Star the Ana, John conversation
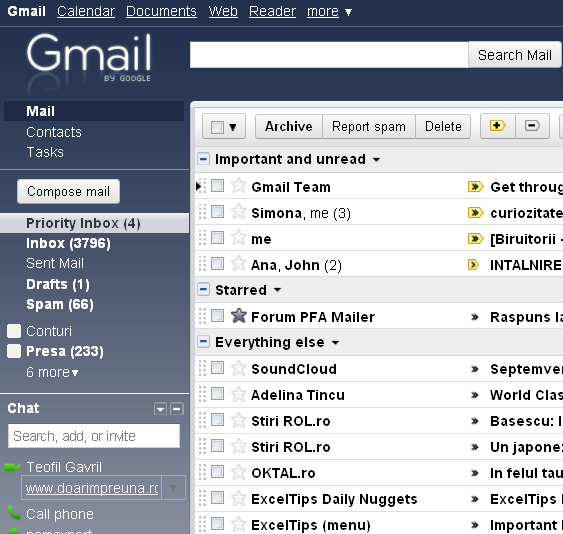This screenshot has height=534, width=563. click(x=238, y=264)
